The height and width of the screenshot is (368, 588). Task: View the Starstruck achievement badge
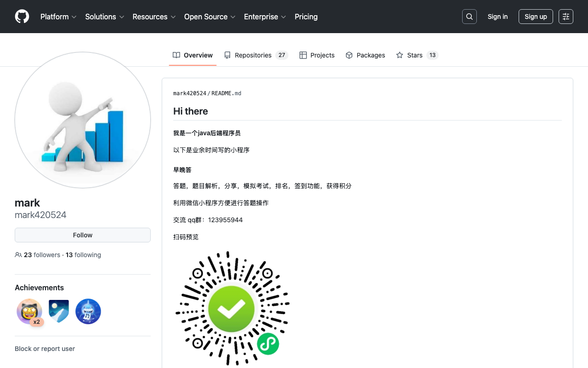pyautogui.click(x=29, y=311)
